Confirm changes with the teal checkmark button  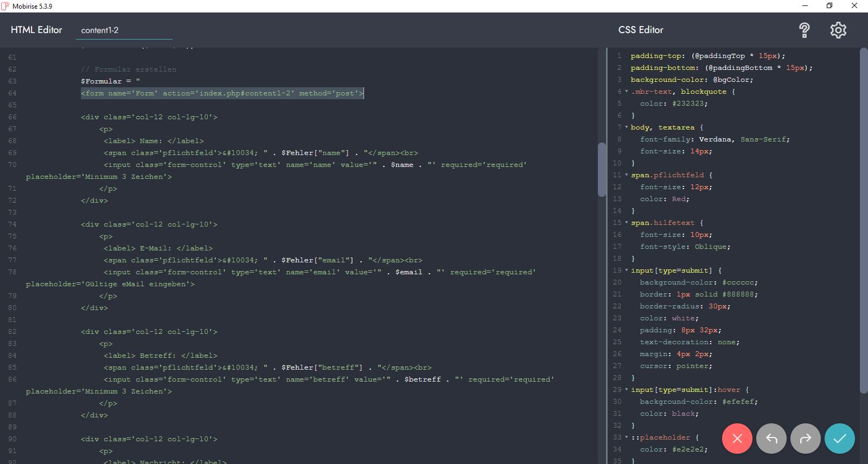coord(839,439)
